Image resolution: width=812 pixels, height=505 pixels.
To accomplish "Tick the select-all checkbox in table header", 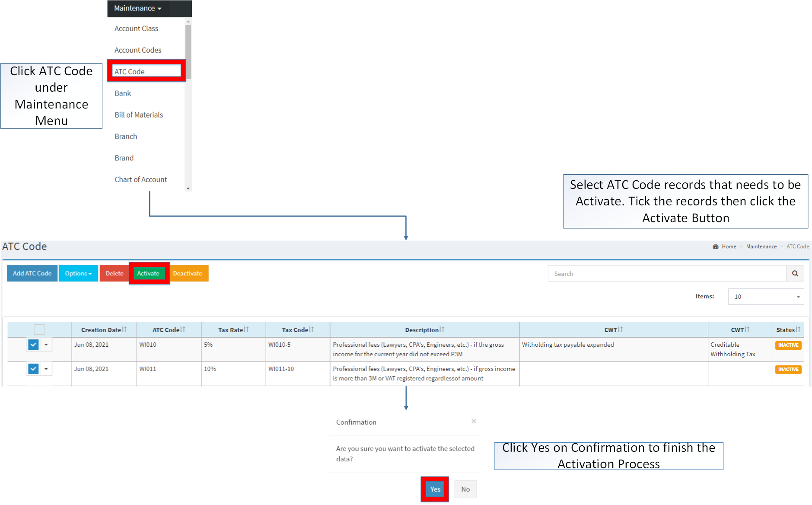I will click(x=39, y=329).
